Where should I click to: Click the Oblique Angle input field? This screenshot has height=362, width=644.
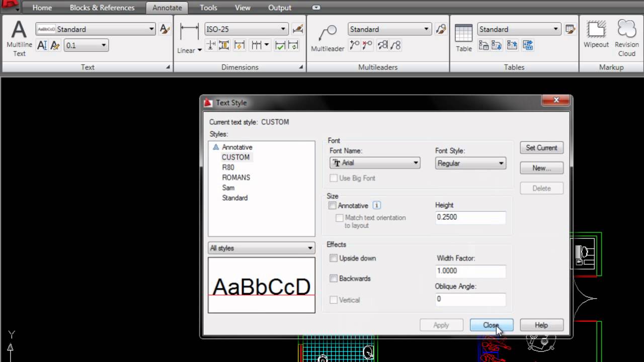470,299
